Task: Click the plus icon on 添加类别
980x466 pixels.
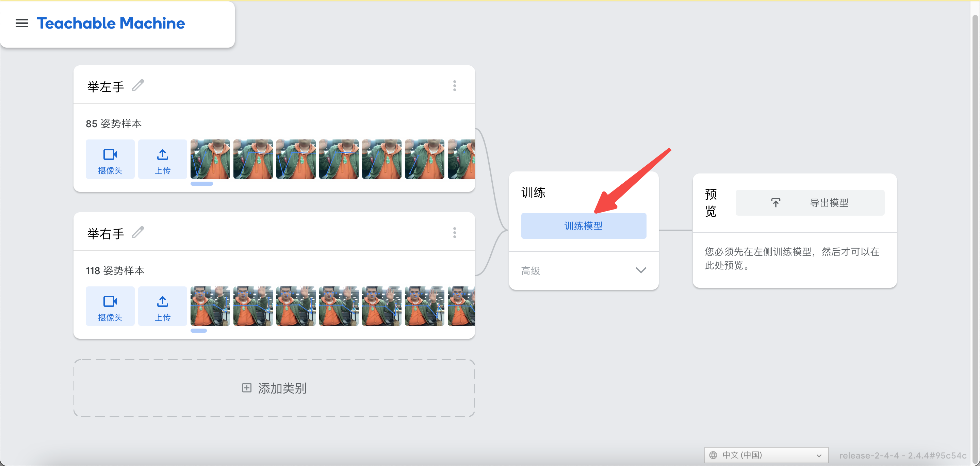Action: point(246,388)
